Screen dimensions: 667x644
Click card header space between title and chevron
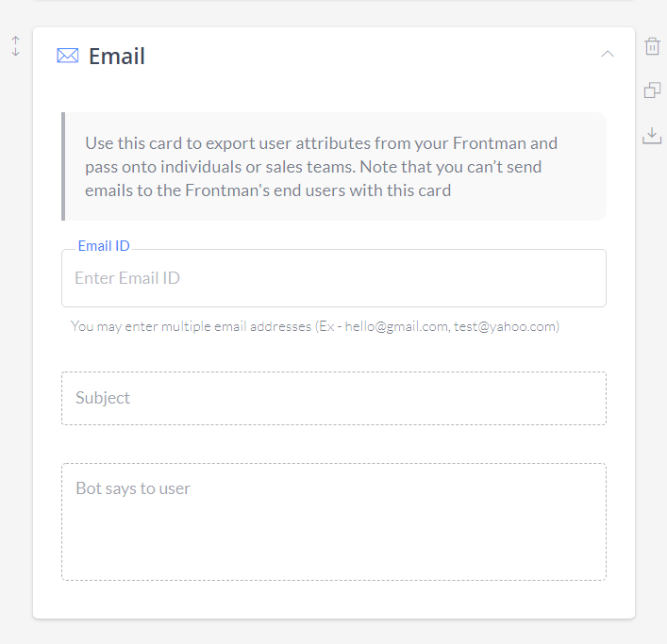click(373, 56)
